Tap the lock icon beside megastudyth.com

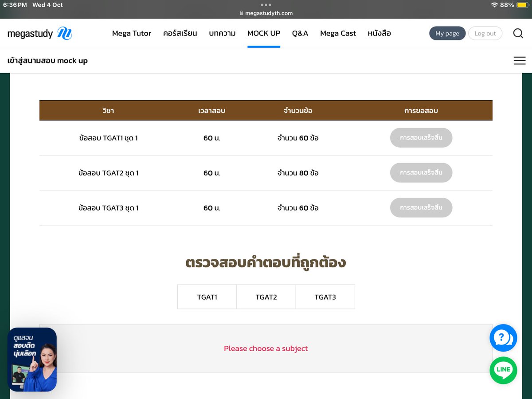[242, 13]
